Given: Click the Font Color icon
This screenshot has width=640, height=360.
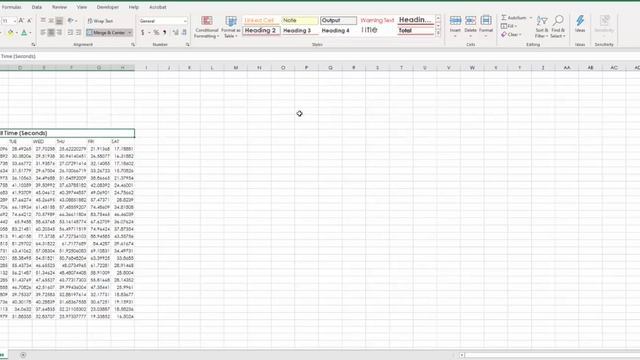Looking at the screenshot, I should pyautogui.click(x=24, y=33).
